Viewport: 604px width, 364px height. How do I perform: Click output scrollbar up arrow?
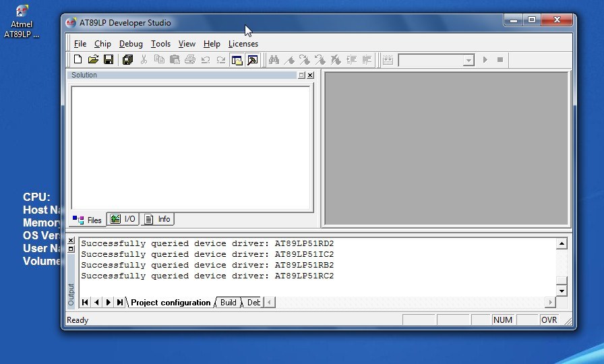(x=562, y=244)
